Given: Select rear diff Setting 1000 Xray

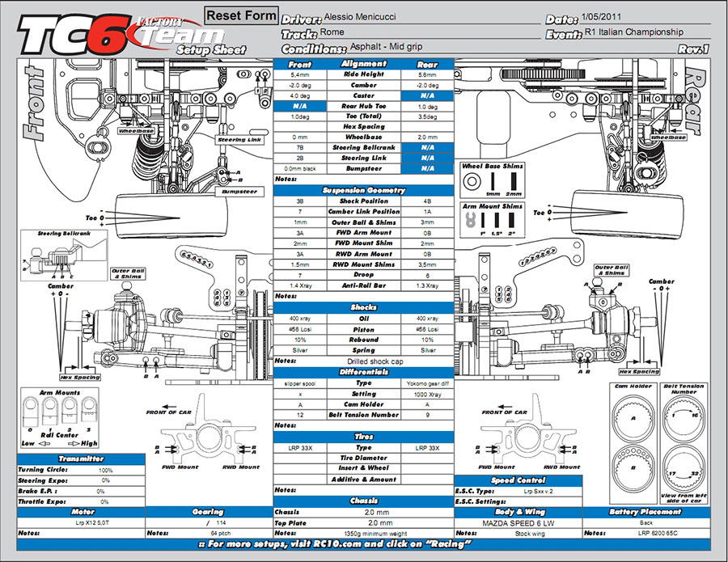Looking at the screenshot, I should pos(427,395).
